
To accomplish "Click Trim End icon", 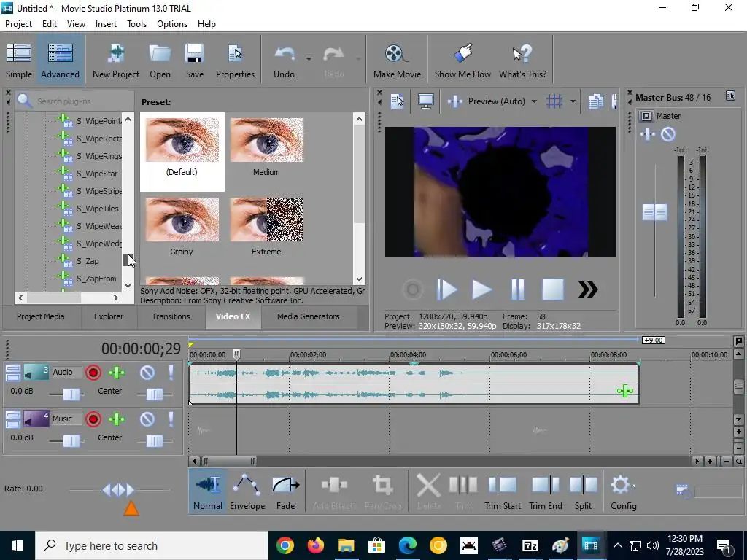I will tap(546, 492).
